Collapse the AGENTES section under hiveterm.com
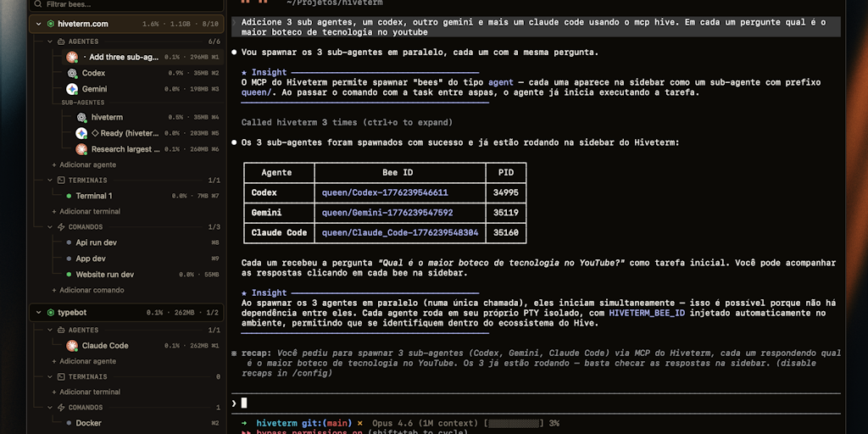Screen dimensions: 868x434 point(50,42)
